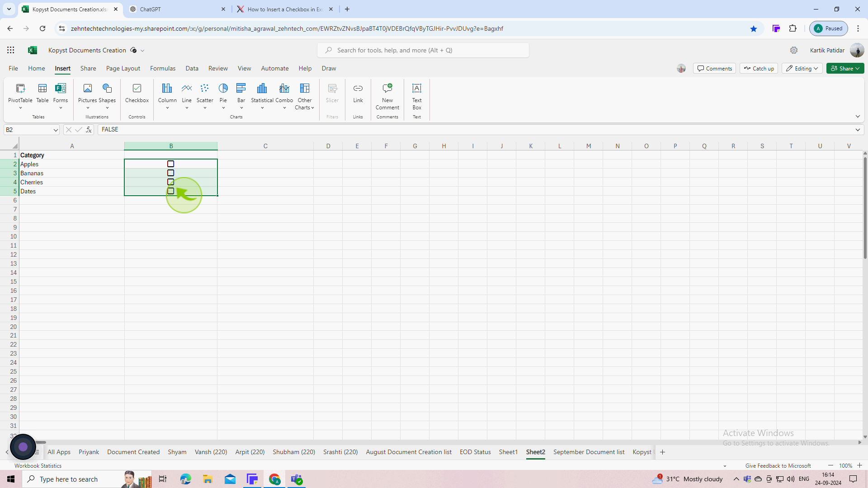Open the Shapes gallery
The height and width of the screenshot is (488, 868).
[107, 96]
